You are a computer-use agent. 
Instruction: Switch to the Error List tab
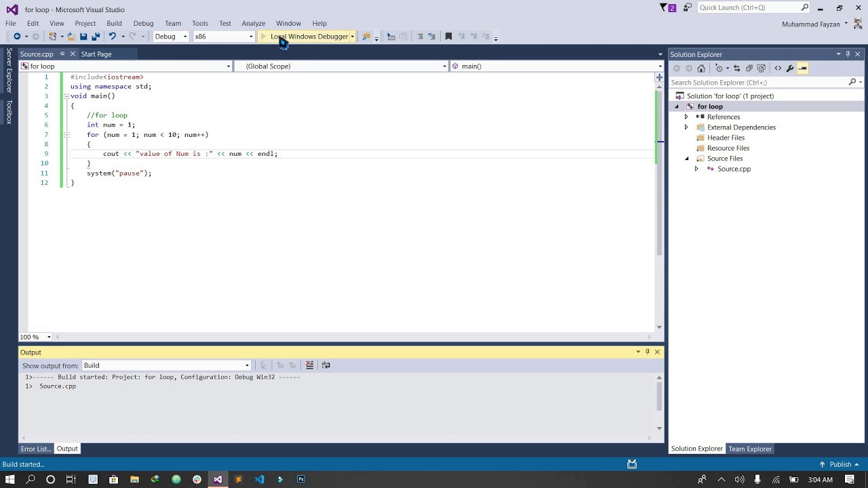[x=36, y=449]
